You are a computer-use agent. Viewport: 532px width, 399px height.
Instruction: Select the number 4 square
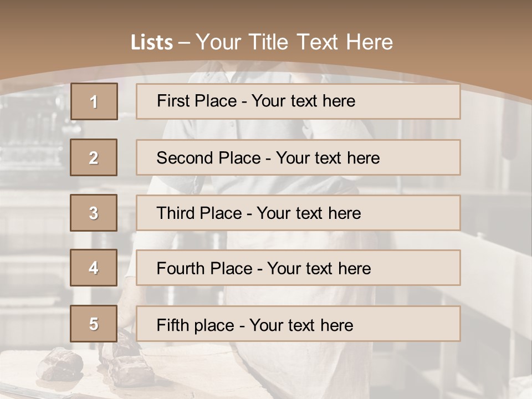tap(94, 268)
